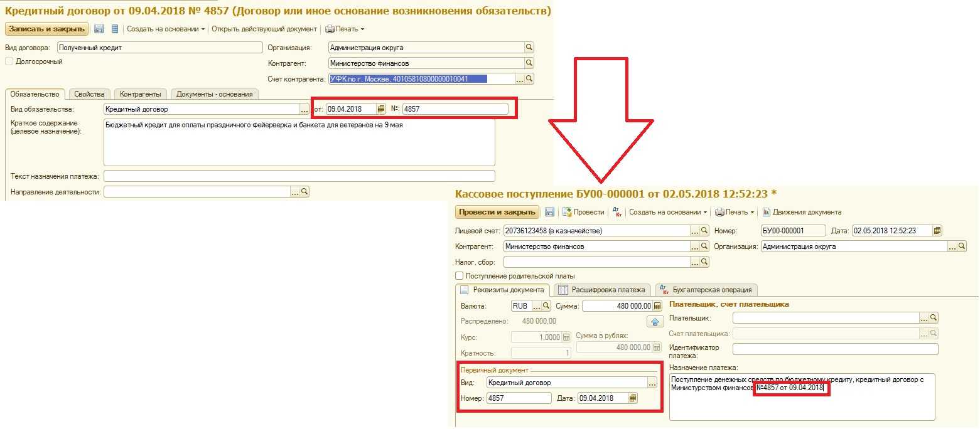Click the save diskette icon in the cash receipt toolbar
This screenshot has height=429, width=980.
(549, 212)
